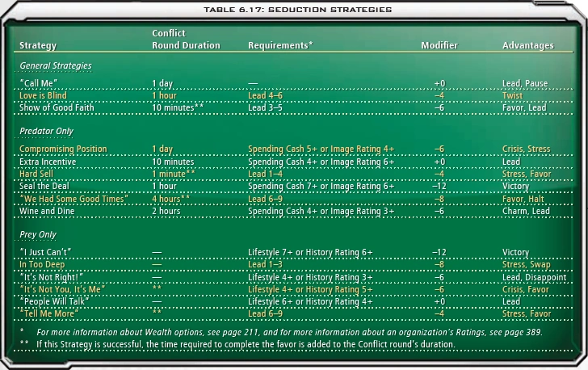Click the Table 6.17 Seduction Strategies title
The image size is (588, 370).
point(298,10)
